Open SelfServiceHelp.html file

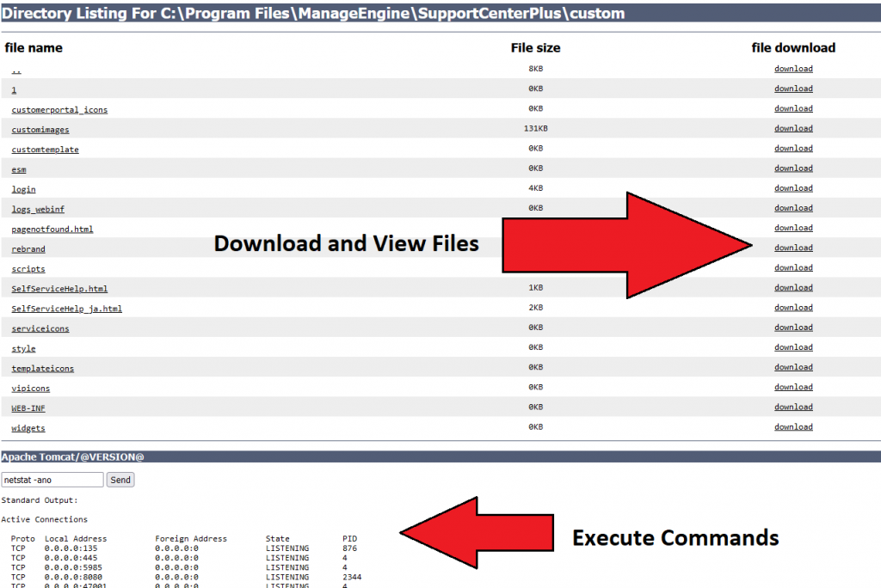tap(59, 288)
